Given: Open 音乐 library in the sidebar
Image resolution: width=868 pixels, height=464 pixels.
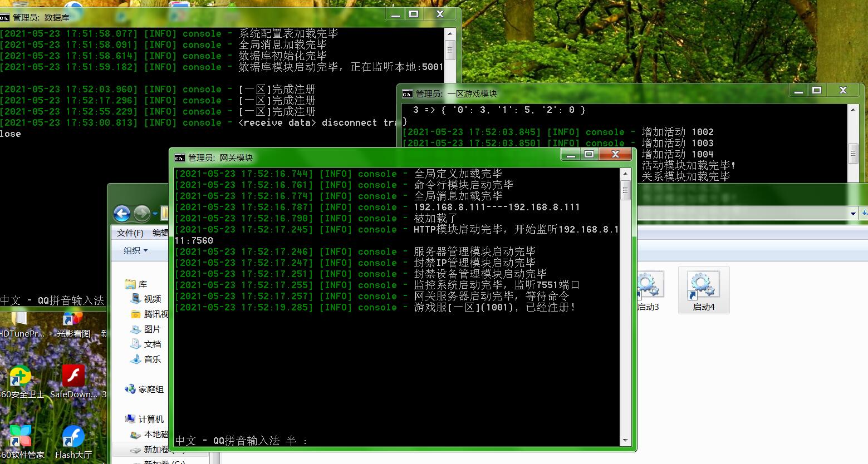Looking at the screenshot, I should tap(152, 359).
